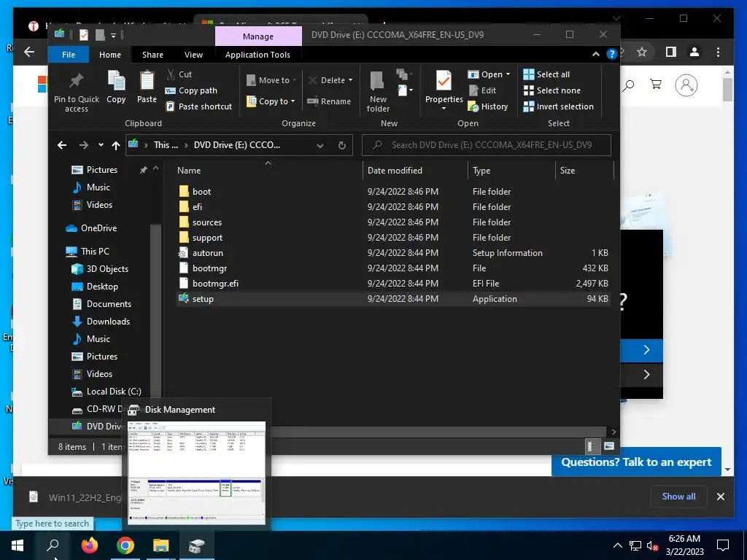Go up one folder level

[116, 145]
